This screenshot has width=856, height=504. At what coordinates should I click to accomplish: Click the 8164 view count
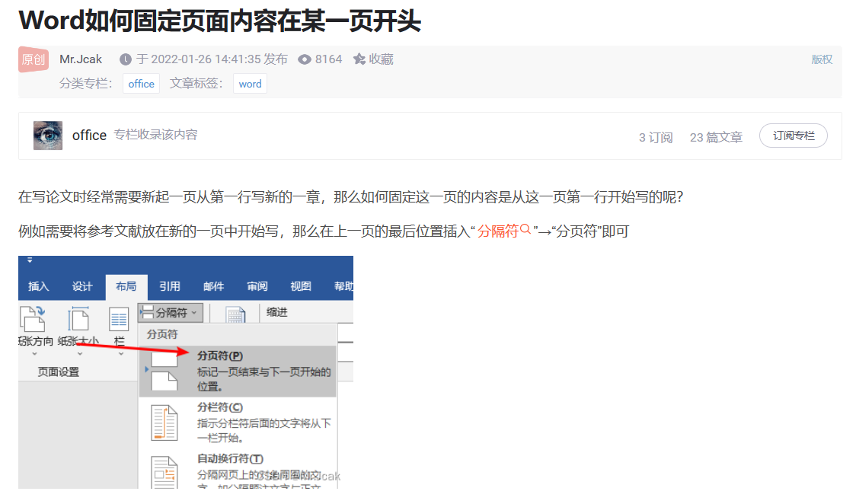(x=329, y=59)
